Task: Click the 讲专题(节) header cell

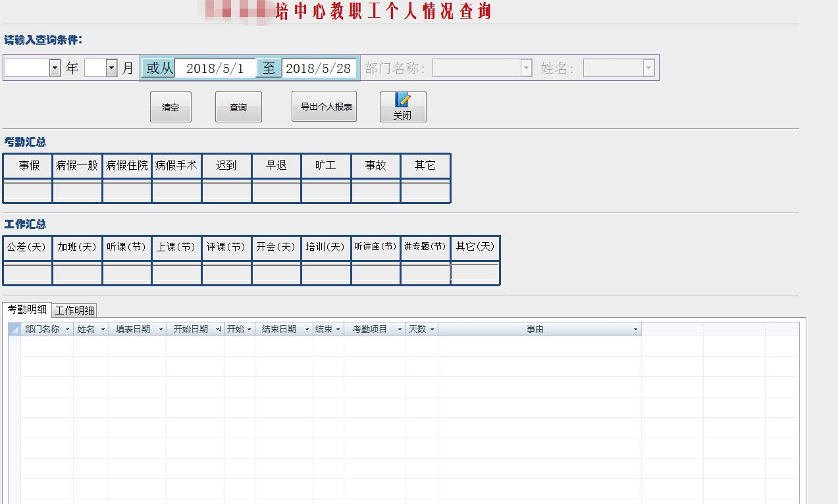Action: coord(425,247)
